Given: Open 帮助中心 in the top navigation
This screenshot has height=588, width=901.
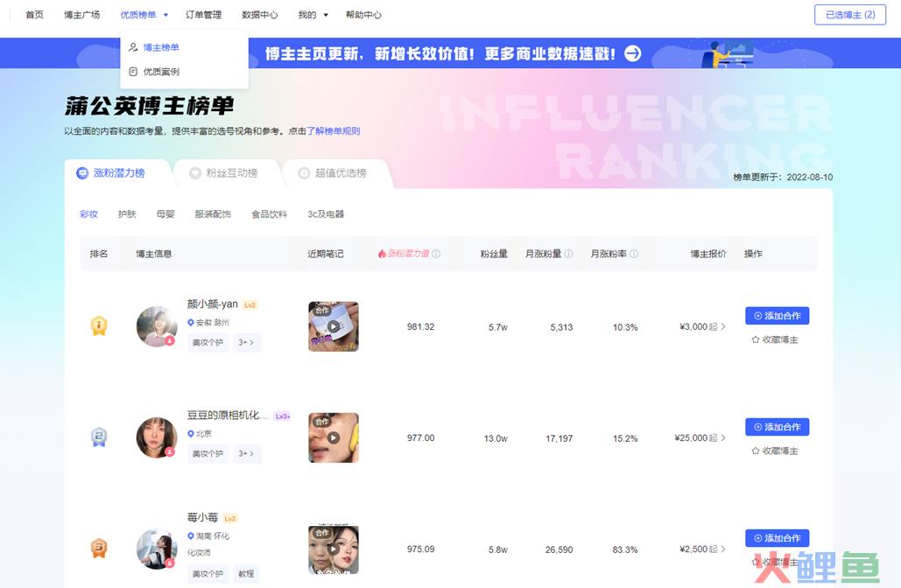Looking at the screenshot, I should [363, 15].
